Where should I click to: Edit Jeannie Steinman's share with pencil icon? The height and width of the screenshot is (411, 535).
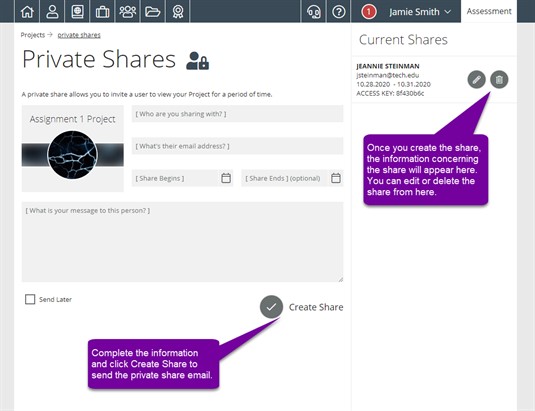476,79
